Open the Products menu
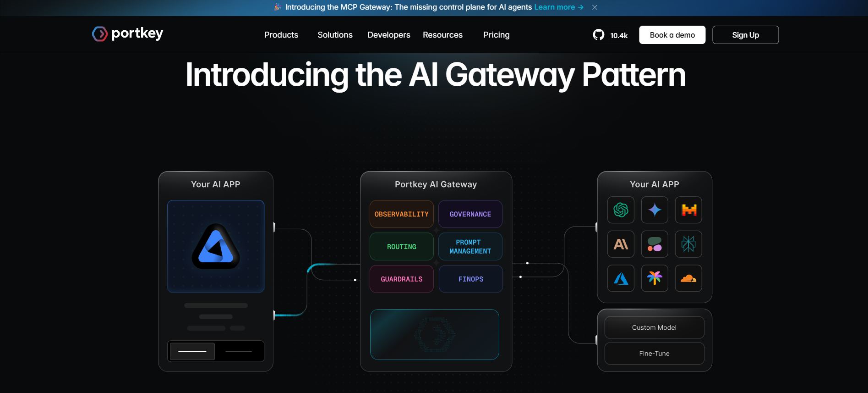 pos(281,35)
